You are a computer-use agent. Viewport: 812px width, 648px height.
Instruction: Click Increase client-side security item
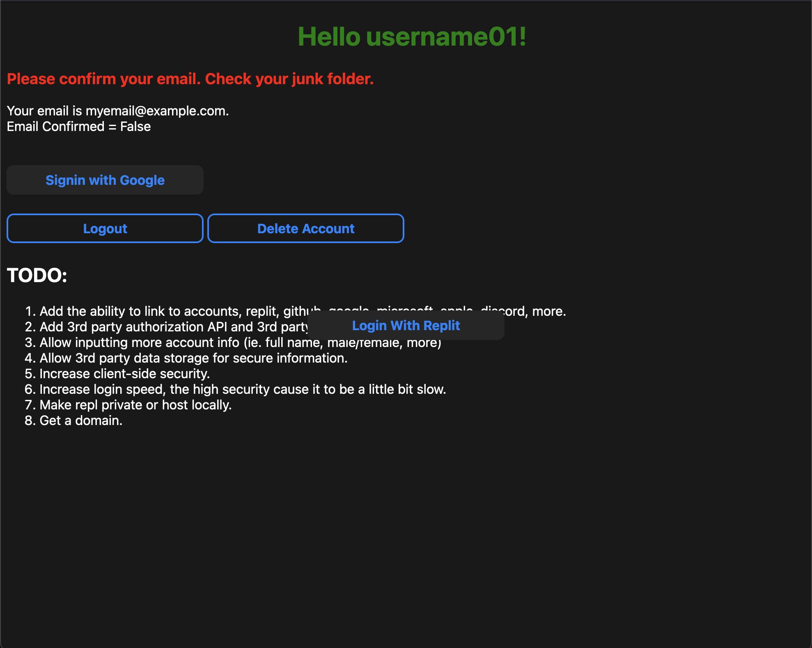point(124,374)
